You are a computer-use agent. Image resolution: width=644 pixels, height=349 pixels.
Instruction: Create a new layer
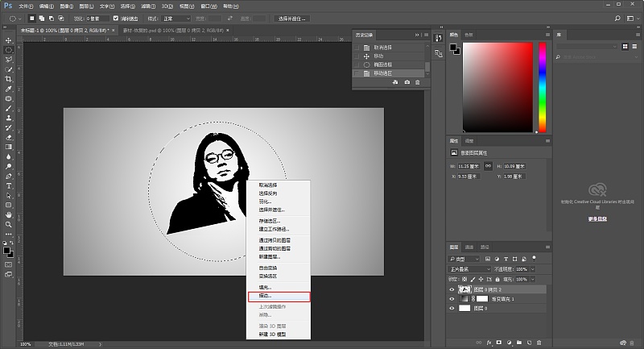click(x=529, y=343)
